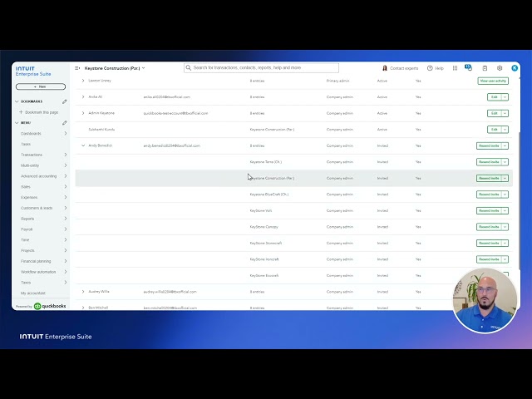Click Edit for Anika Ali
The image size is (532, 399).
pyautogui.click(x=495, y=97)
